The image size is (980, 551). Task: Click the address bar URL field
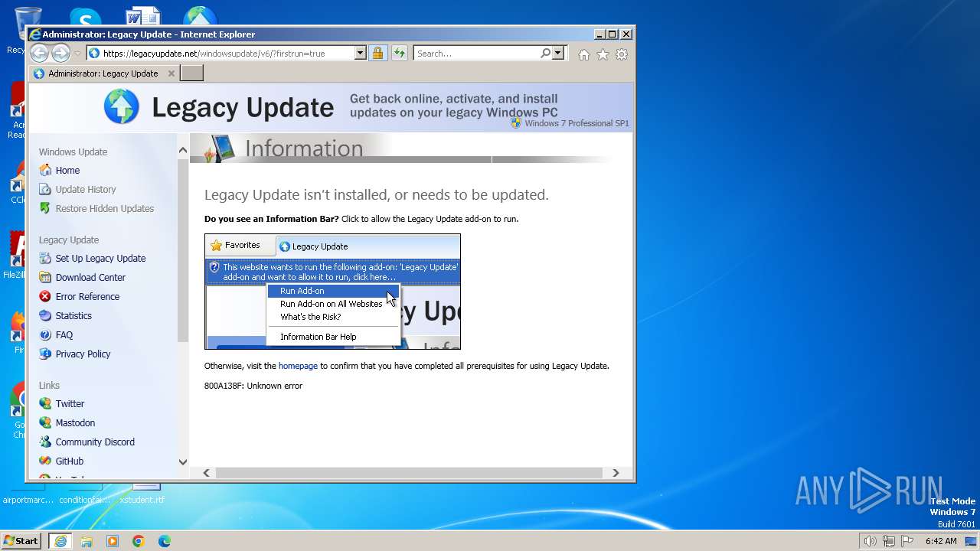(227, 54)
